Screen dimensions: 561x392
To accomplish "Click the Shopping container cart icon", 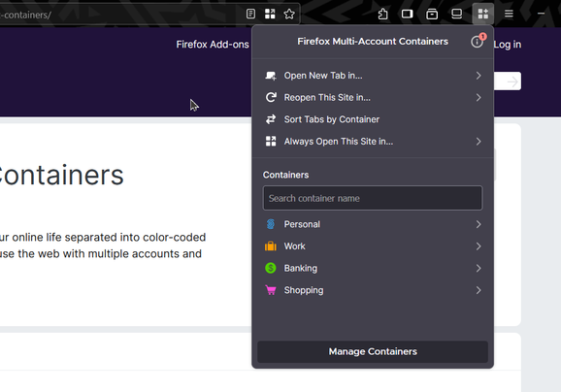I will pyautogui.click(x=271, y=290).
